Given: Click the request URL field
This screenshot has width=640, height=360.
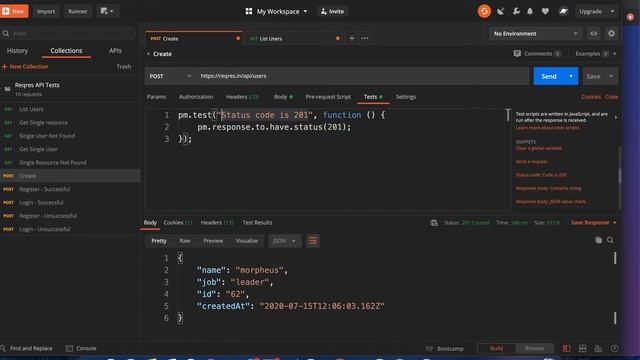Looking at the screenshot, I should pyautogui.click(x=362, y=76).
